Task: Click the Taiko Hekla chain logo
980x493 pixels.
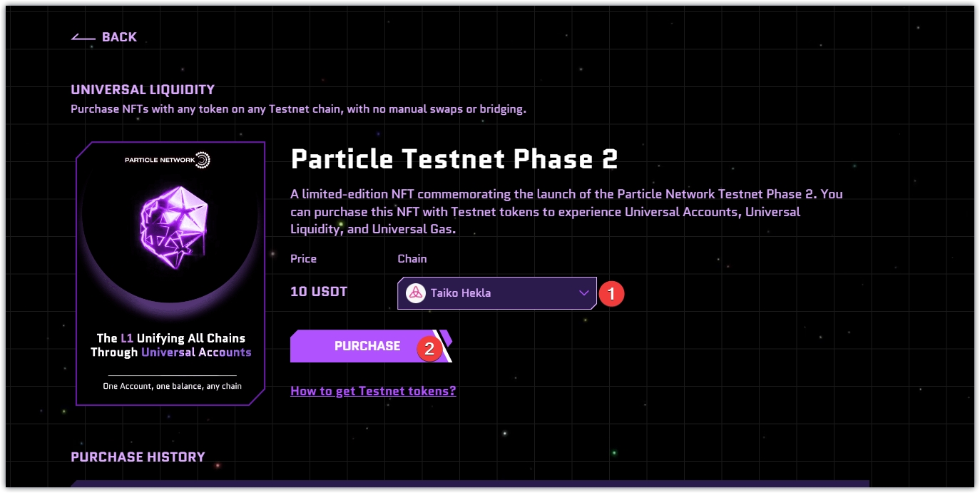Action: pyautogui.click(x=415, y=293)
